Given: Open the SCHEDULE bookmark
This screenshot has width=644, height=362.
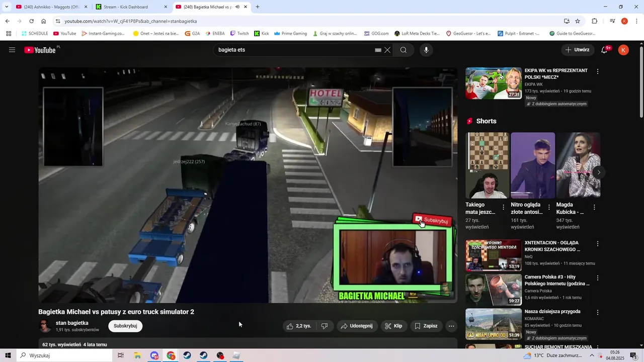Looking at the screenshot, I should [35, 34].
